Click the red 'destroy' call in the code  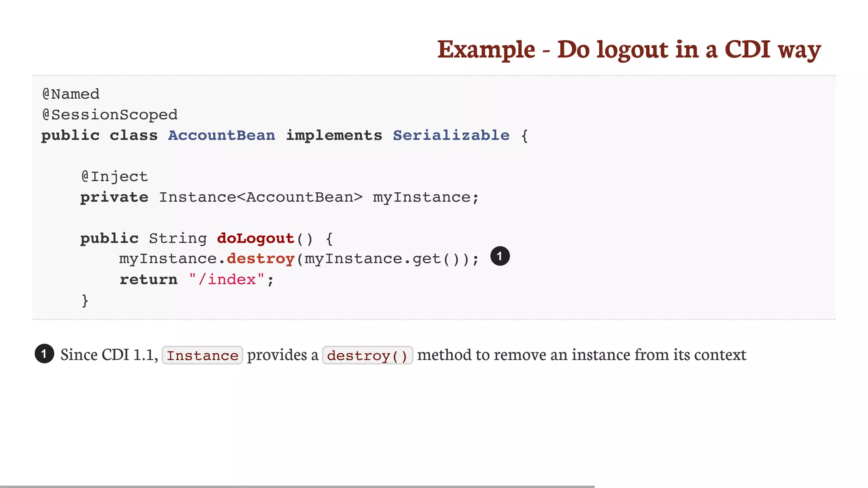[260, 259]
